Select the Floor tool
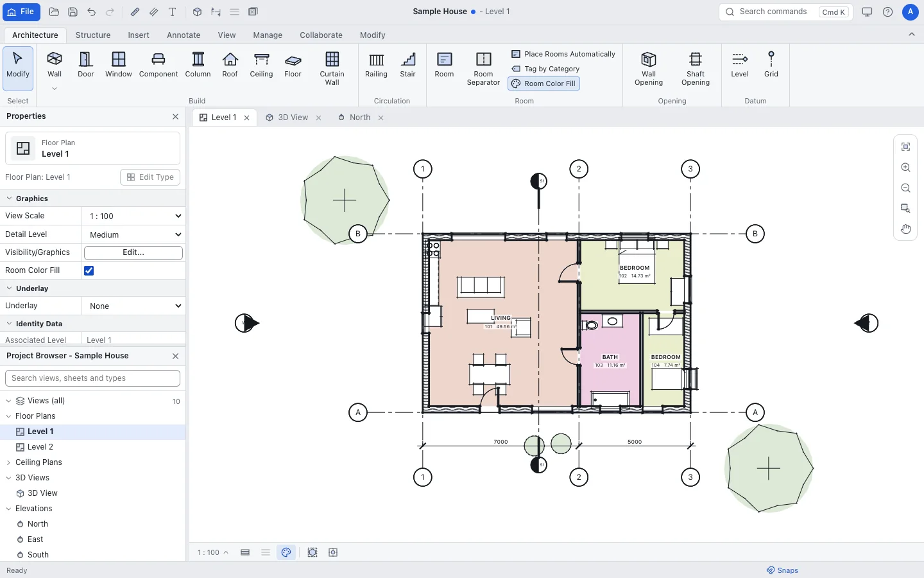924x578 pixels. point(293,65)
